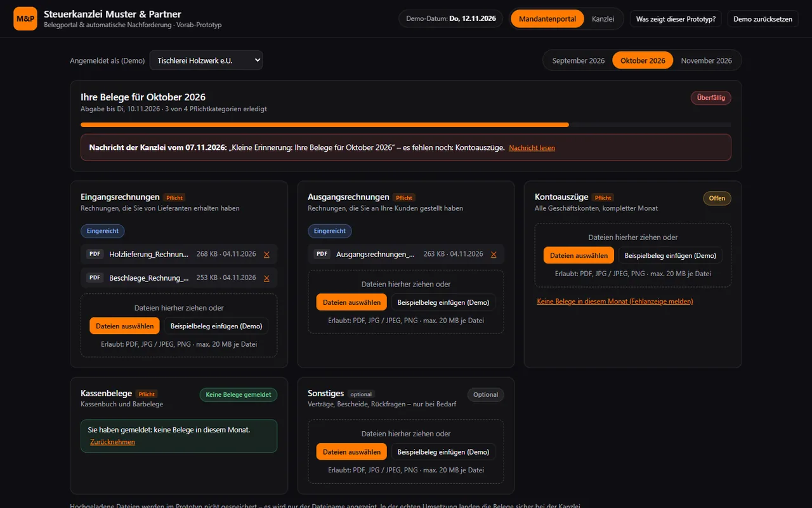Insert sample receipt in Eingangsrechnungen

tap(216, 326)
